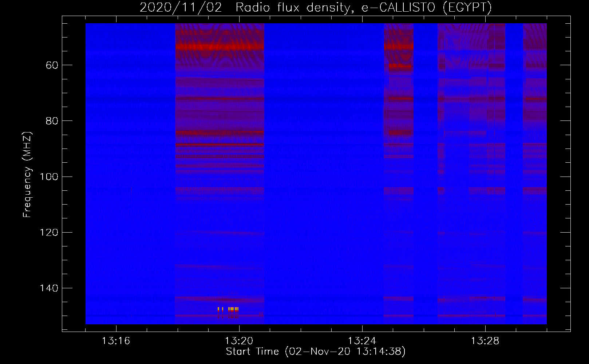Click the 80 frequency tick label

(x=52, y=121)
